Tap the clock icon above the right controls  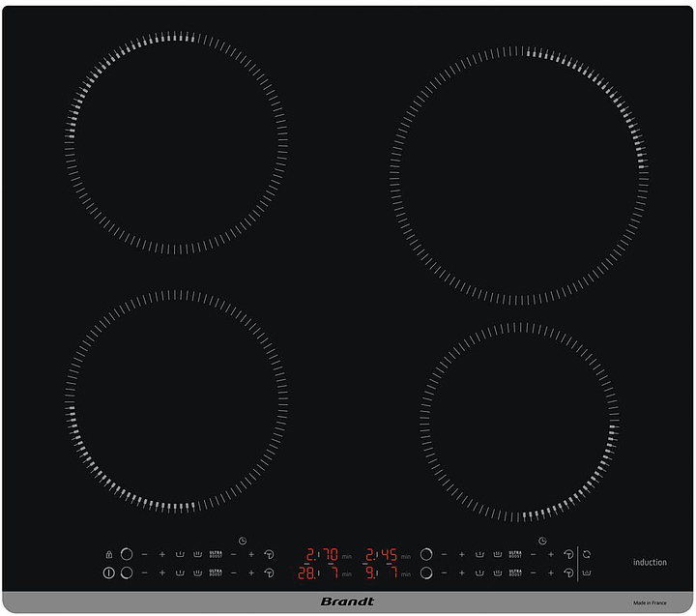(542, 541)
